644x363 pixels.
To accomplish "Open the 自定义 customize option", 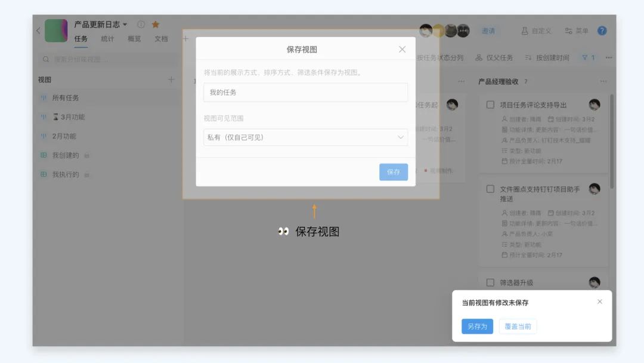I will [537, 31].
